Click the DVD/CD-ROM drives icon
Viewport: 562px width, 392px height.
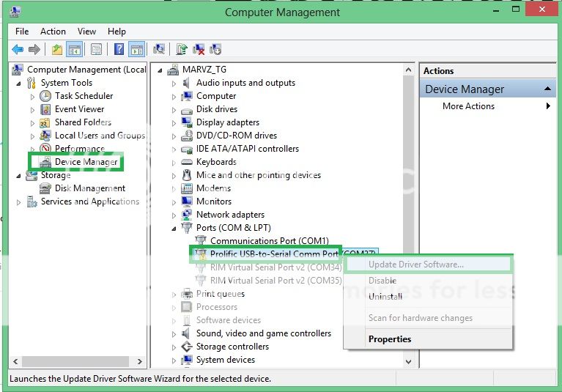click(187, 136)
